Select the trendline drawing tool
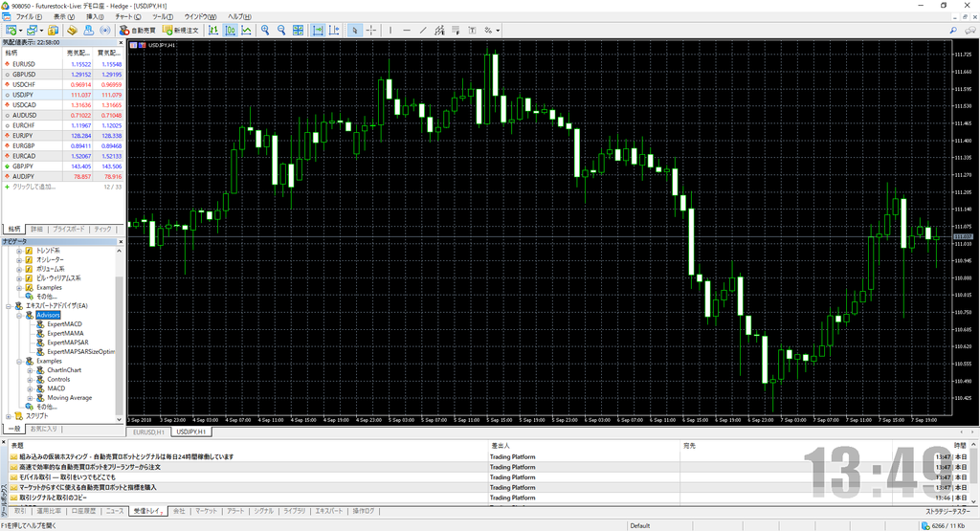980x531 pixels. click(x=423, y=30)
